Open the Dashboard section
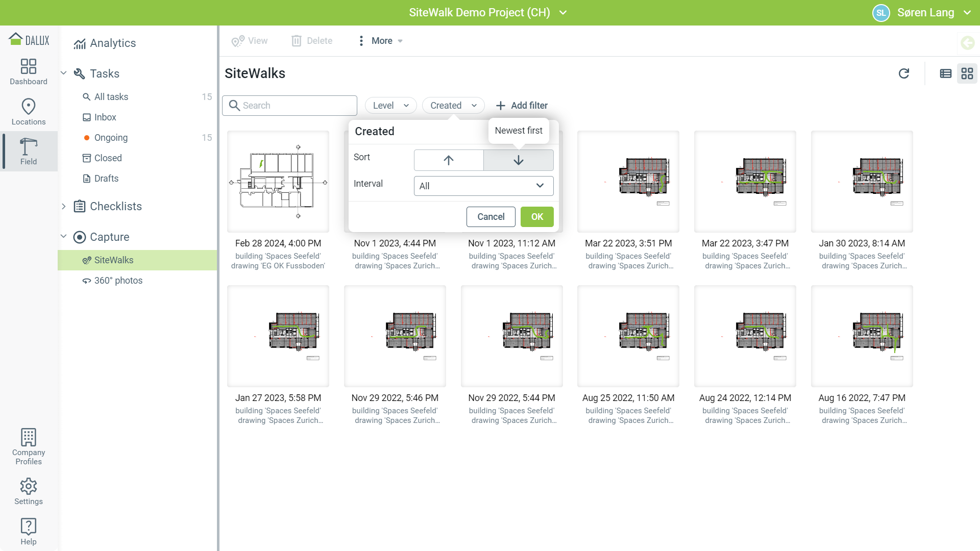Image resolution: width=980 pixels, height=551 pixels. 29,71
